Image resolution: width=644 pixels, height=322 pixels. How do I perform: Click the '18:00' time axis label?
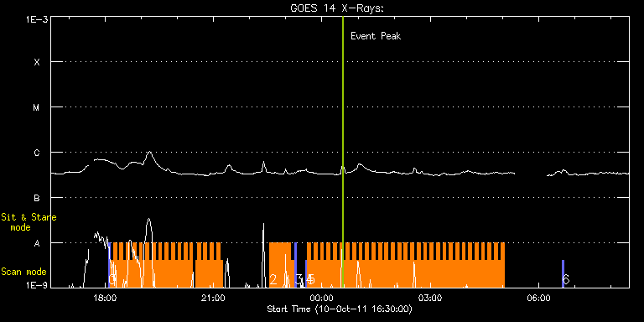[105, 298]
